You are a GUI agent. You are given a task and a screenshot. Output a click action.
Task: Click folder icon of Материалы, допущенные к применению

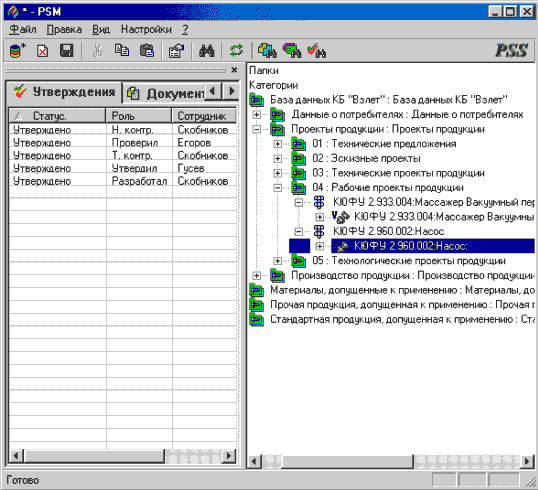click(x=257, y=290)
